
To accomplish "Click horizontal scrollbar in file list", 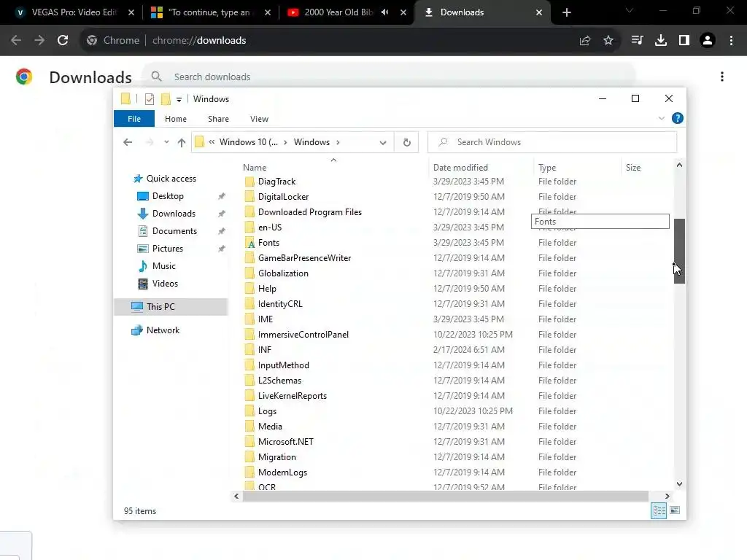I will [x=446, y=496].
